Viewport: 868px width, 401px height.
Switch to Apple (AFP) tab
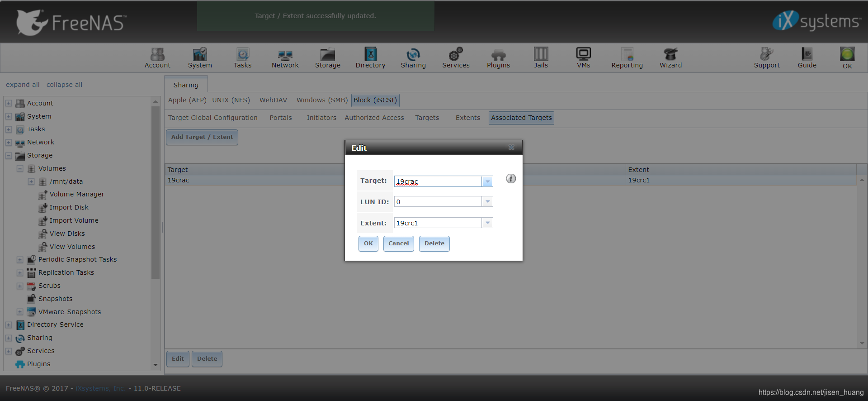tap(187, 100)
